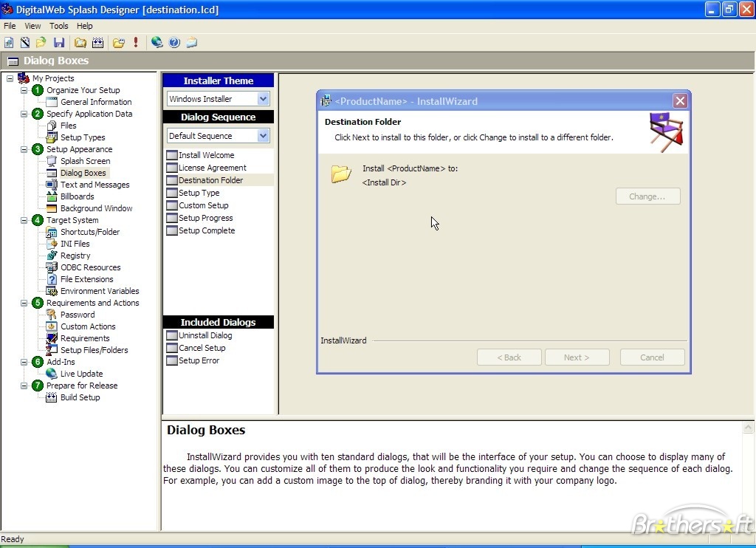Image resolution: width=756 pixels, height=548 pixels.
Task: Select Splash Screen in the project tree
Action: pos(86,161)
